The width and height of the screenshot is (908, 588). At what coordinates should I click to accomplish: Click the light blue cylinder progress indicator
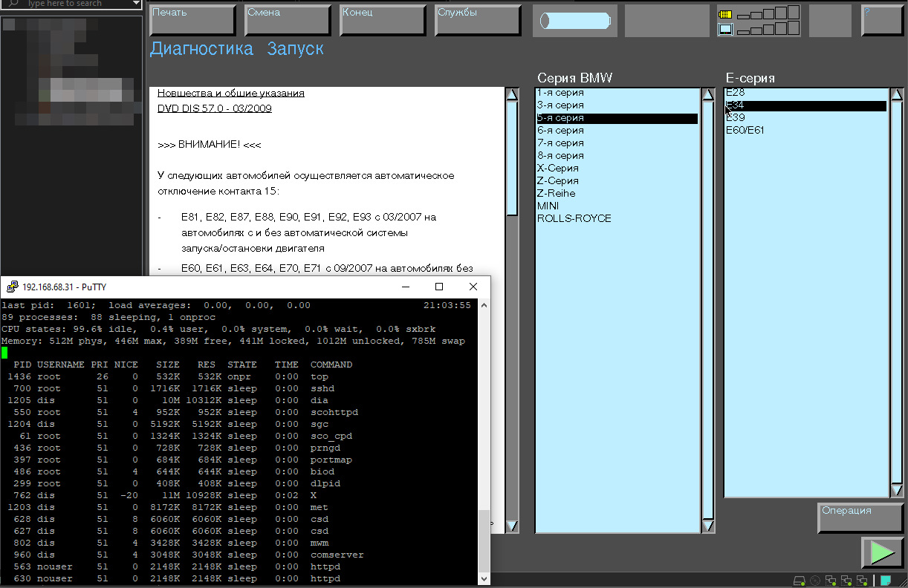574,21
